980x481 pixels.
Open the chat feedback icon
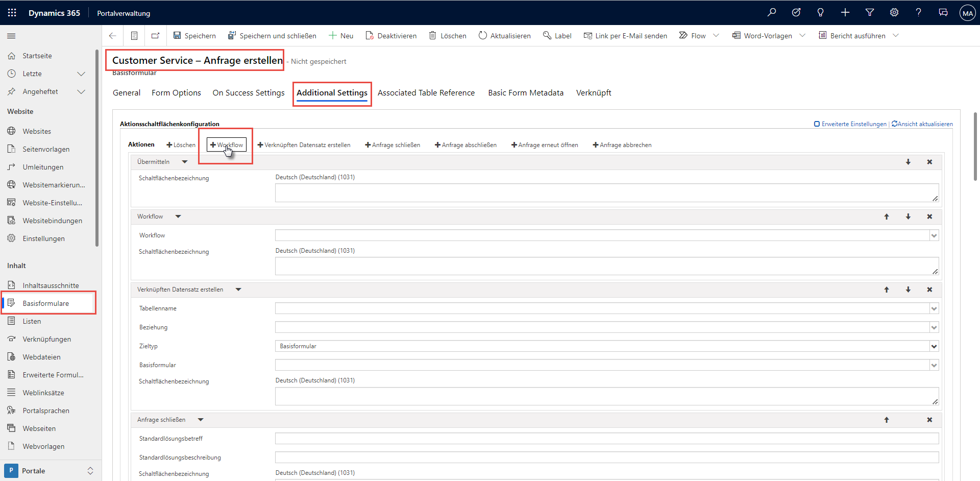pyautogui.click(x=943, y=13)
